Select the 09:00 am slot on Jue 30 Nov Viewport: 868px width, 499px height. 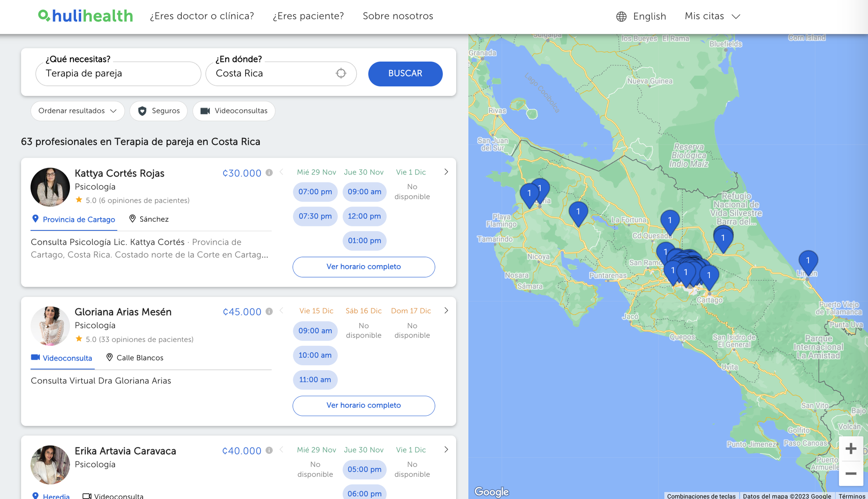(x=364, y=192)
